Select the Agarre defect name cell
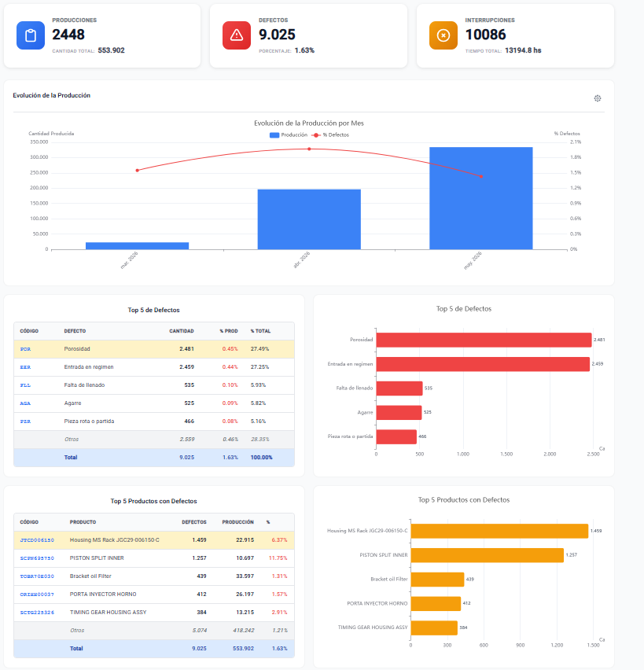This screenshot has height=670, width=644. point(72,403)
